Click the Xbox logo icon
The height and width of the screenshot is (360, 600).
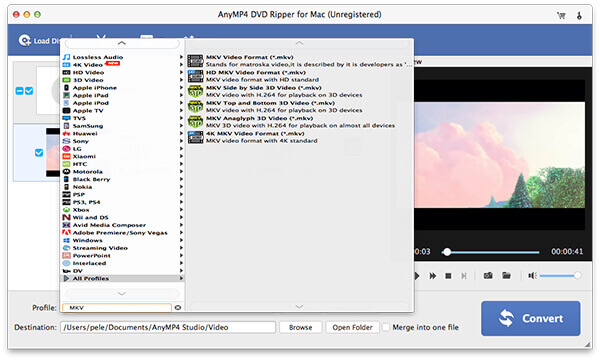pos(66,210)
